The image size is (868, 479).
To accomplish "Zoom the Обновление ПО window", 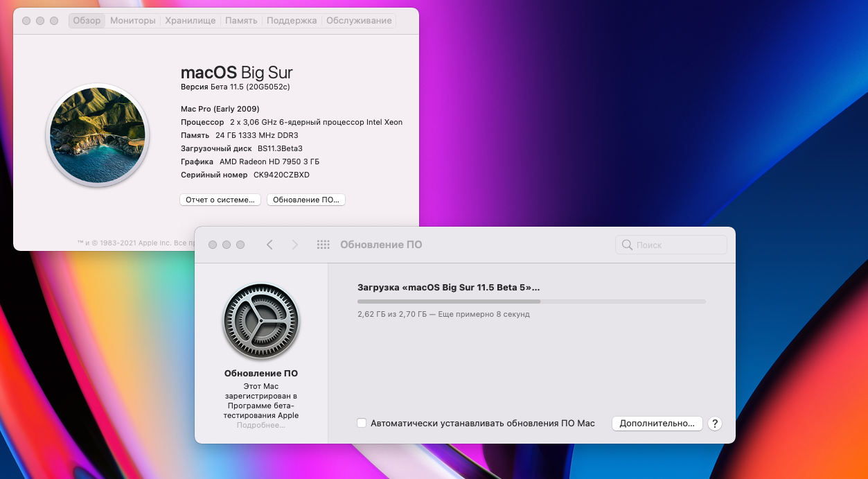I will pos(240,245).
